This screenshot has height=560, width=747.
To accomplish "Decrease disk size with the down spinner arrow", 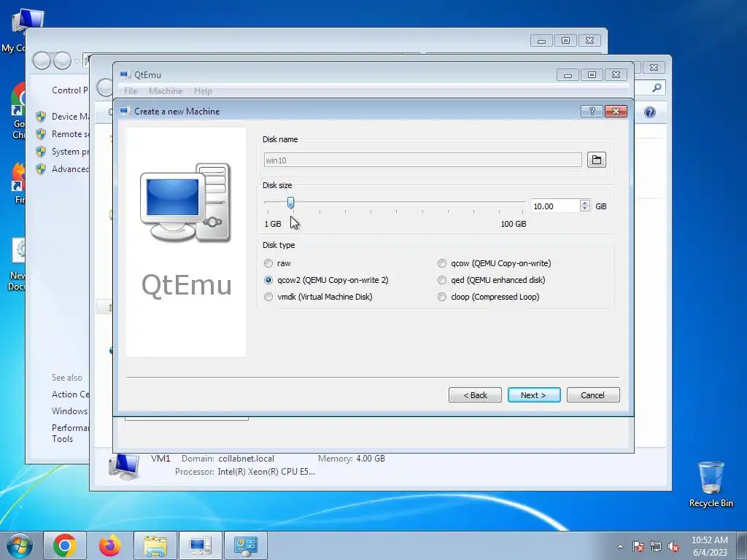I will pos(584,209).
